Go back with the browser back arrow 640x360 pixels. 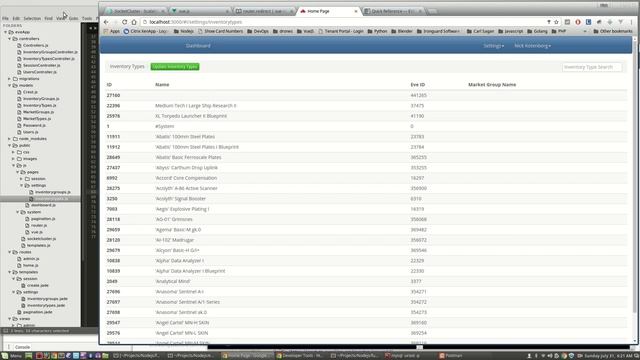106,22
